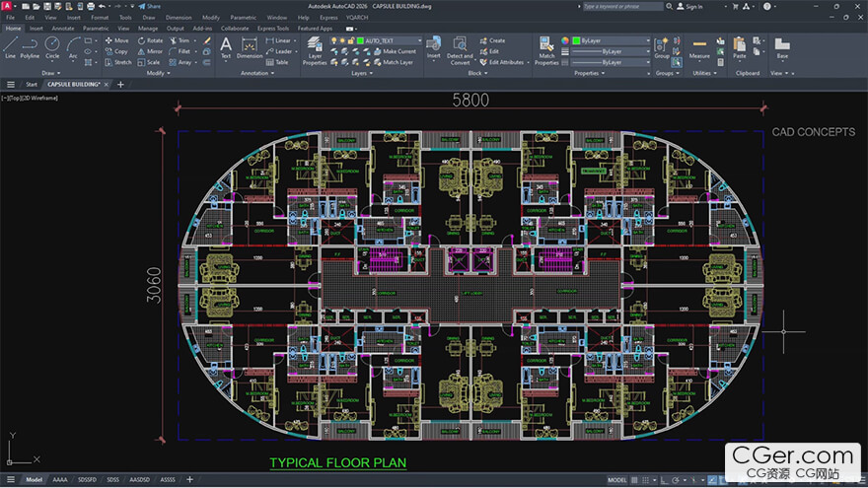The image size is (868, 488).
Task: Select the Polyline tool
Action: [x=30, y=47]
